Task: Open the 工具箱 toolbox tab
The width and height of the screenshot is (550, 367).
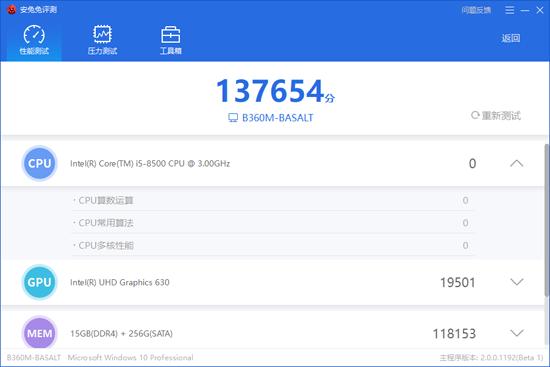Action: [x=171, y=40]
